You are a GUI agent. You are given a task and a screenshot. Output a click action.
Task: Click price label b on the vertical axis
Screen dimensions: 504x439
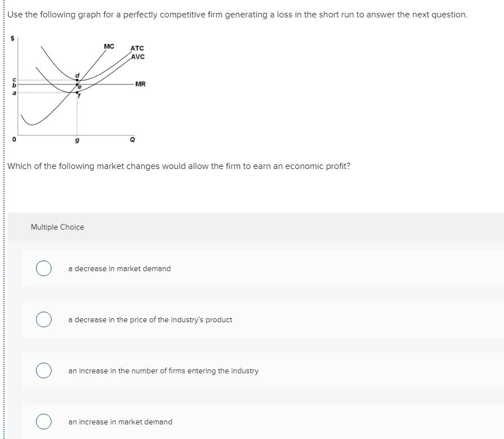click(x=14, y=85)
